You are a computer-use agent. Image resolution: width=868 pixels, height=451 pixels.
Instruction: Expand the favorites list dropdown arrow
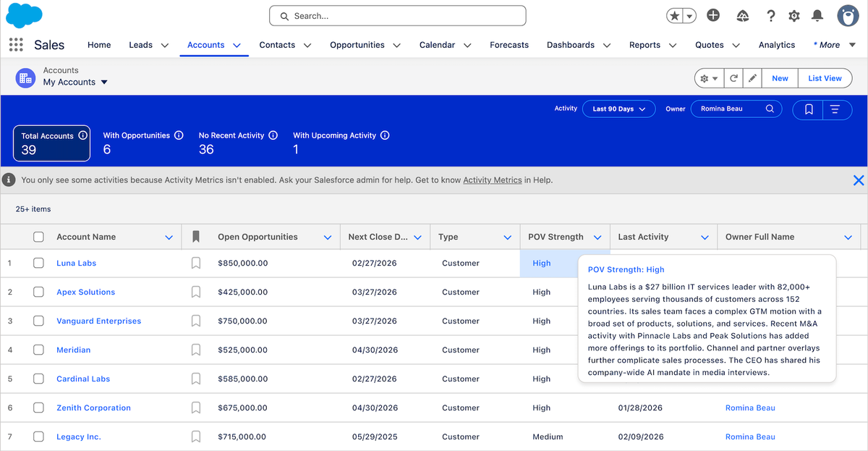[690, 16]
